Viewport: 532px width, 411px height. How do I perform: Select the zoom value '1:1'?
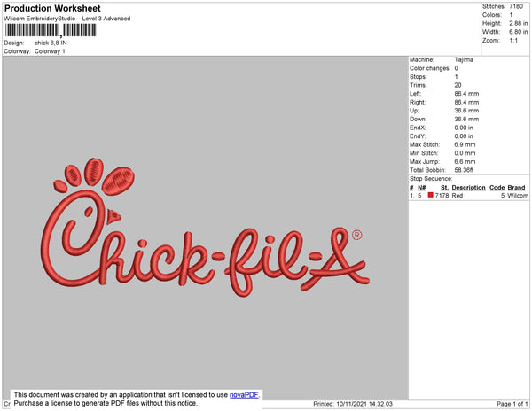click(x=513, y=41)
